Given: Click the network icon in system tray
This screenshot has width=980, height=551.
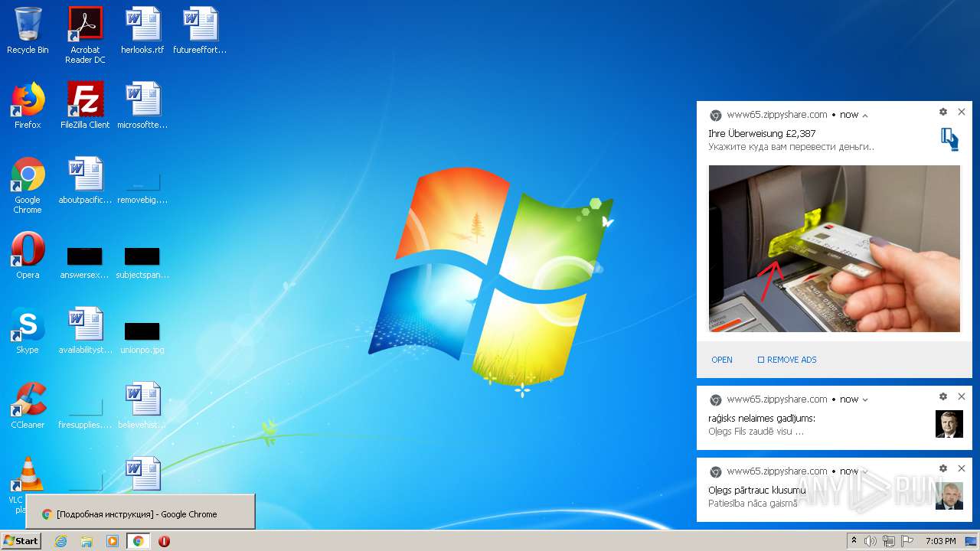Looking at the screenshot, I should tap(889, 541).
